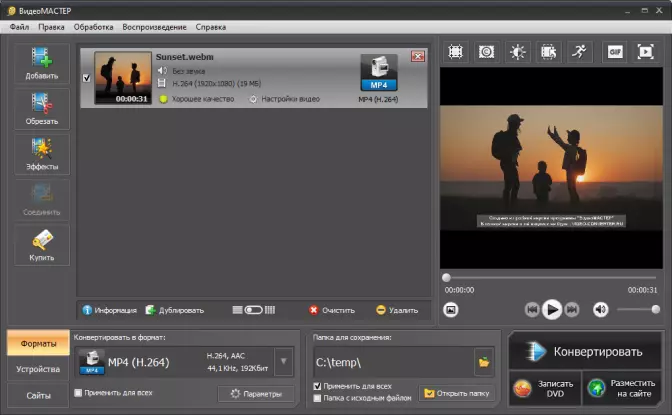Uncheck the Sunset.webm file checkbox

pos(86,78)
